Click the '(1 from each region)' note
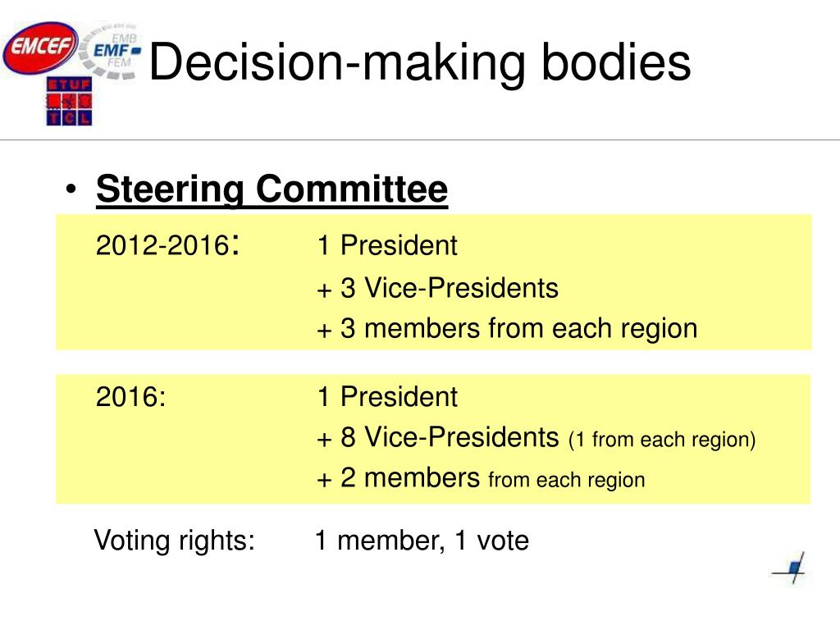The image size is (840, 630). click(662, 440)
